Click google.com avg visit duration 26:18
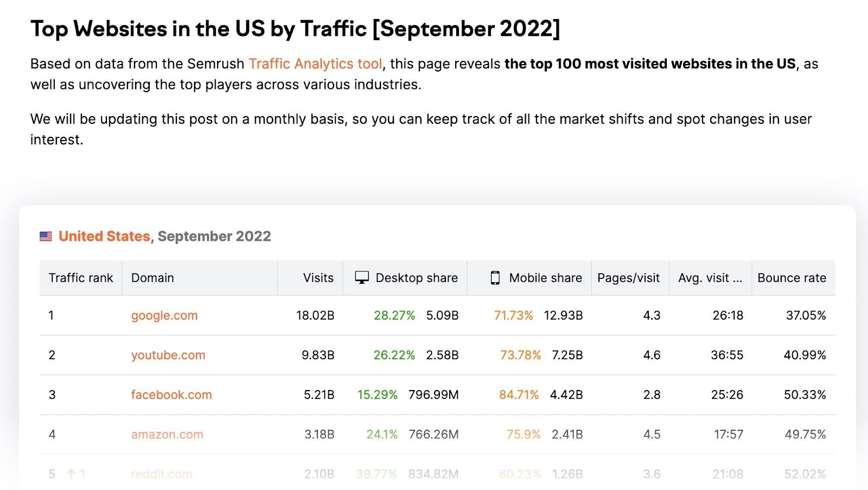Image resolution: width=868 pixels, height=490 pixels. (728, 315)
